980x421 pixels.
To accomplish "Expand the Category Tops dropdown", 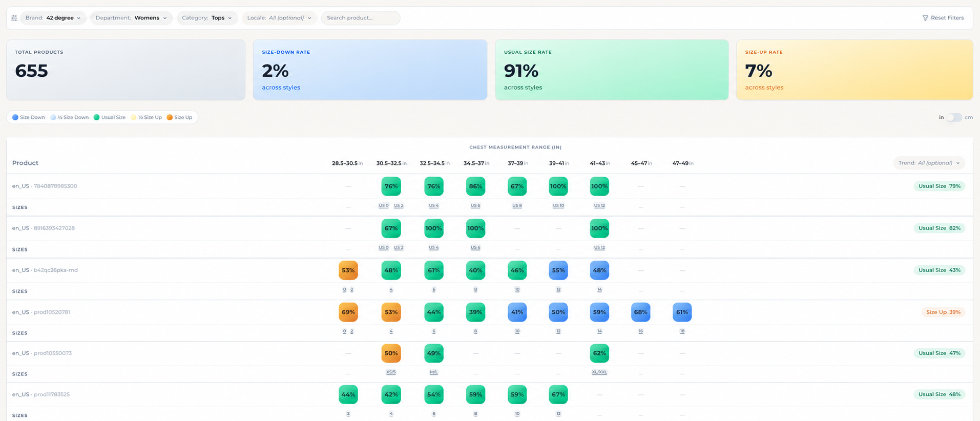I will [207, 18].
